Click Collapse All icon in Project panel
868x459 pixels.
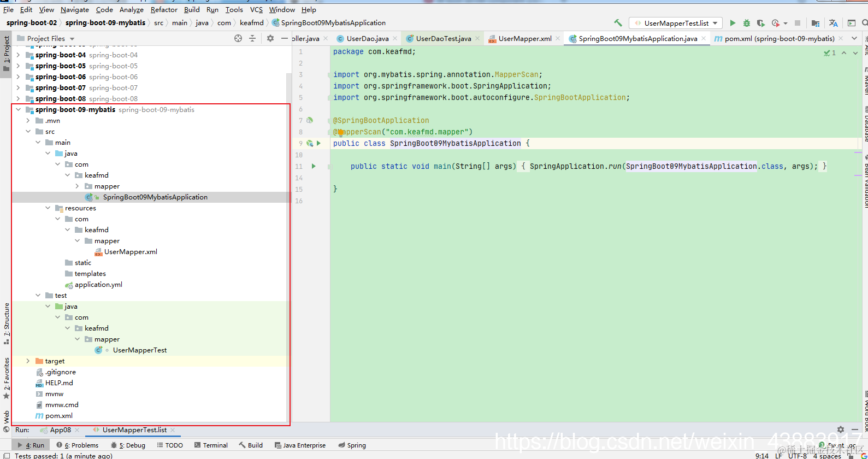[x=252, y=38]
